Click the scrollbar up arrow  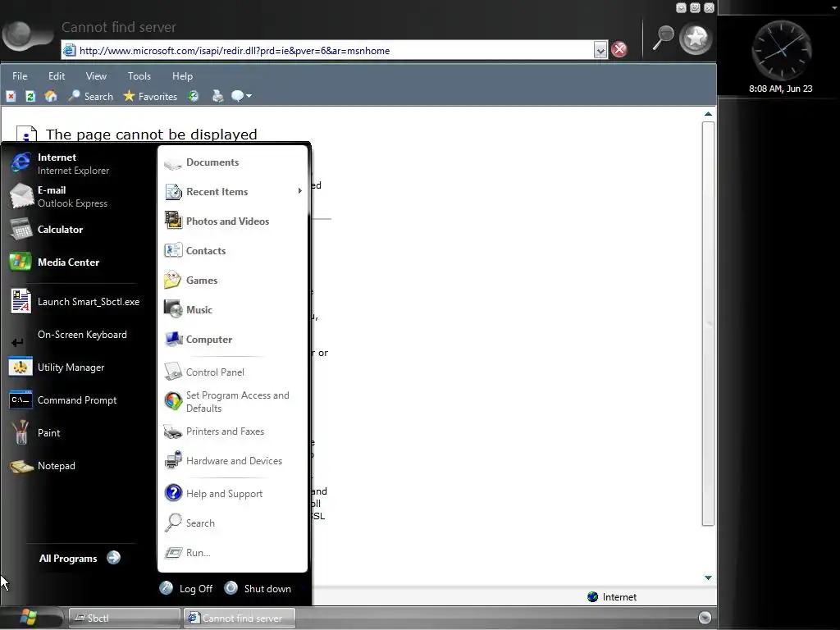708,113
